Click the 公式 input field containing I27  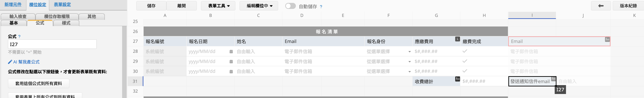click(52, 45)
